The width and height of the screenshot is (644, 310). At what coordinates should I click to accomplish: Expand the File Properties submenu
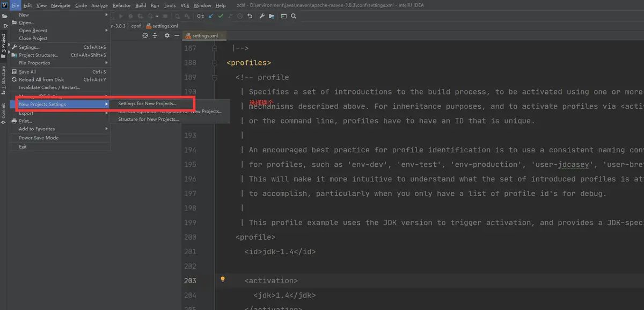tap(34, 63)
